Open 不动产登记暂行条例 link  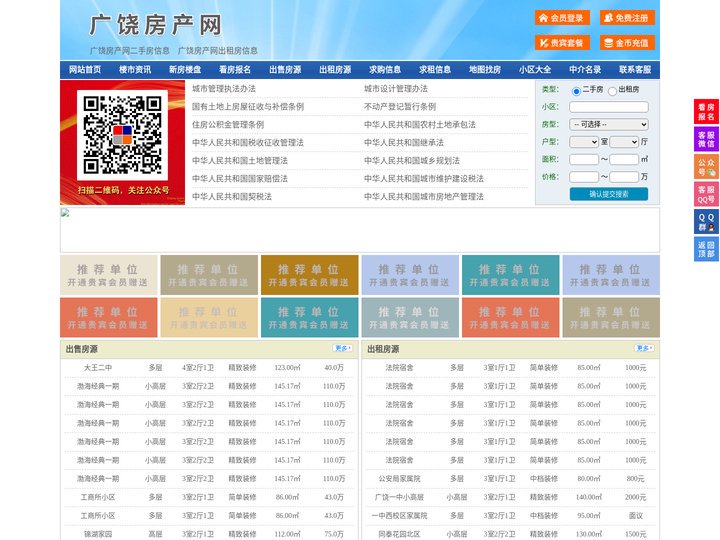click(x=400, y=107)
